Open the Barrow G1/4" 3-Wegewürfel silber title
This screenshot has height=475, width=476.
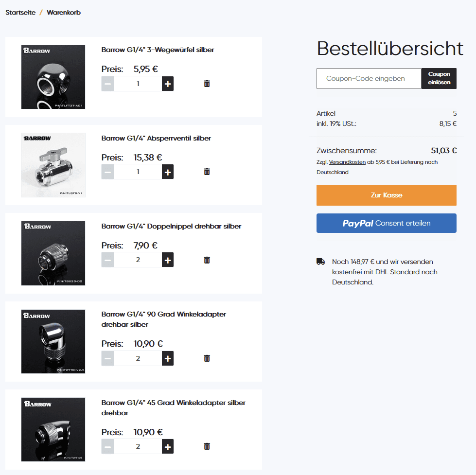pos(158,50)
